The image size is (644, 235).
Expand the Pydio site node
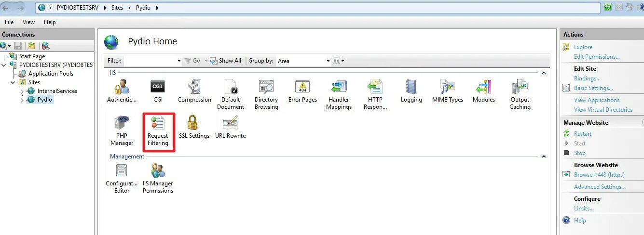(x=22, y=100)
